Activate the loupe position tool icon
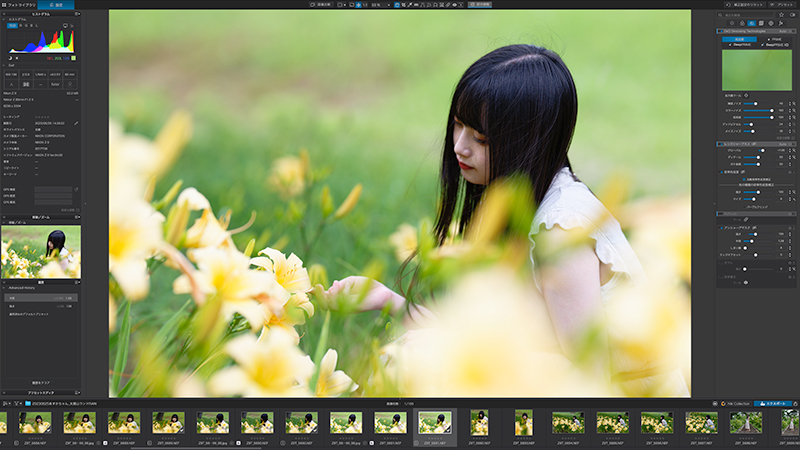 coord(746,95)
